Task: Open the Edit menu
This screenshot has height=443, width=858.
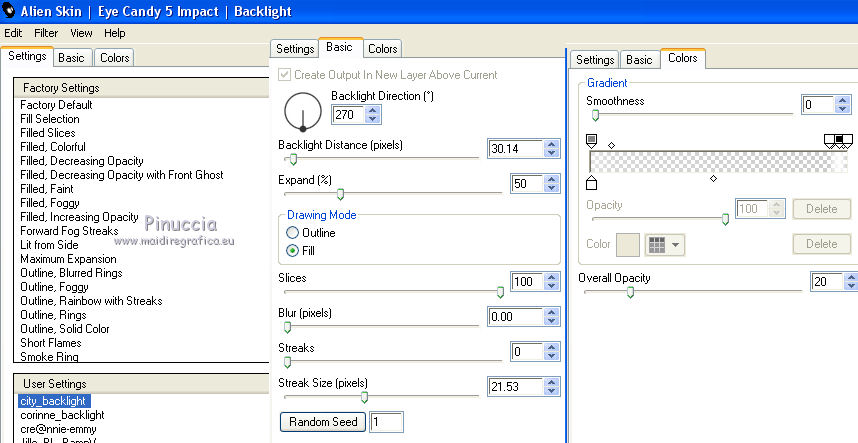Action: (x=13, y=33)
